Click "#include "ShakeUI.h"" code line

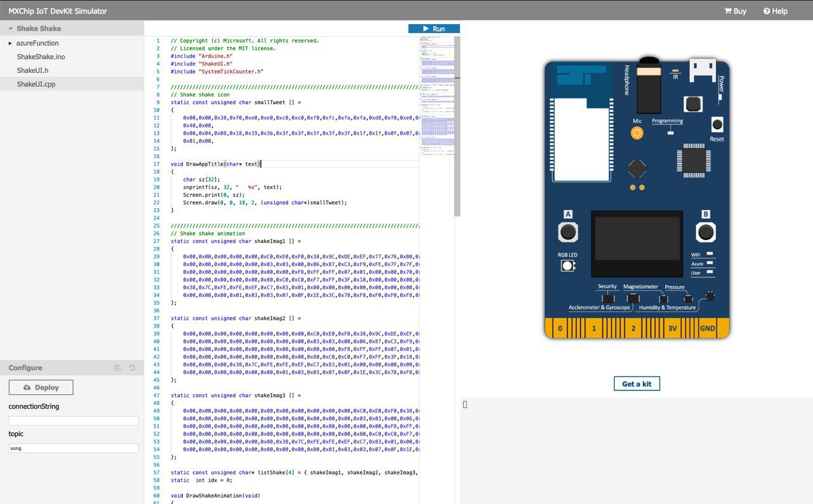click(x=201, y=63)
